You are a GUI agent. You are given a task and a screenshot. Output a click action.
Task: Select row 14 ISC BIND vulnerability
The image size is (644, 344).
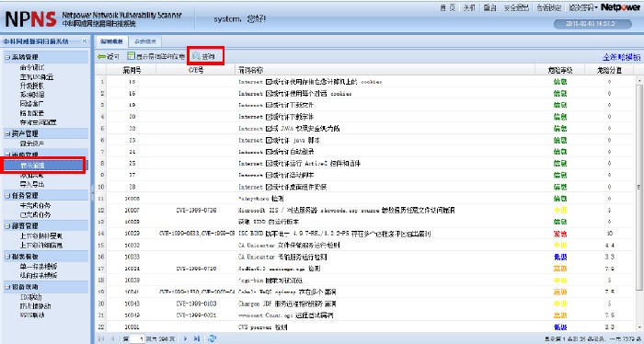365,234
